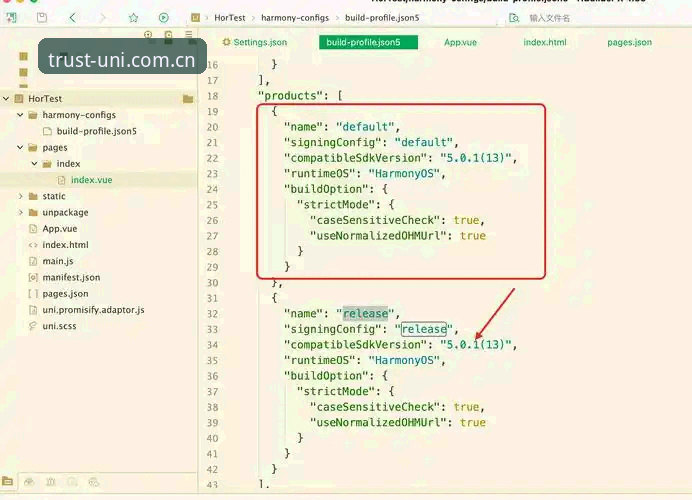Select index.vue in the file tree
Viewport: 692px width, 500px height.
[x=91, y=180]
